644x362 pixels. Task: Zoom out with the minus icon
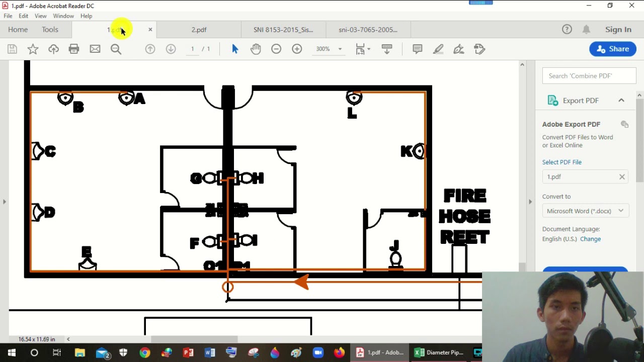(x=276, y=49)
